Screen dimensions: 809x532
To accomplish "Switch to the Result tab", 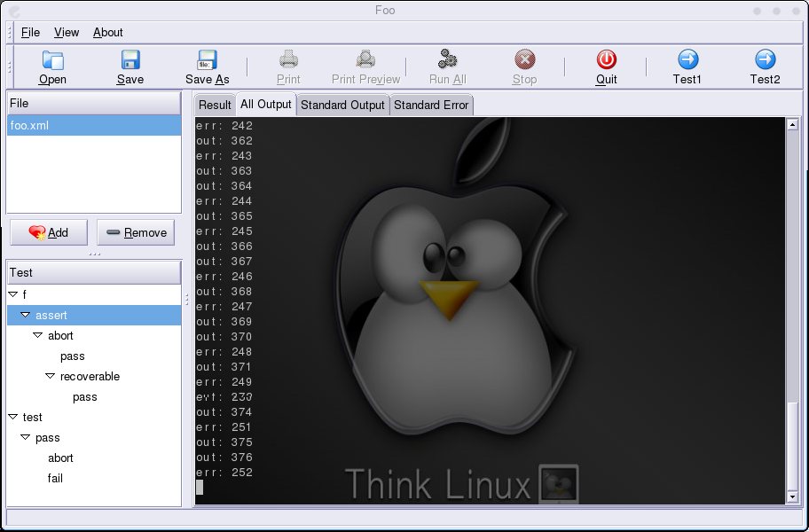I will [215, 106].
